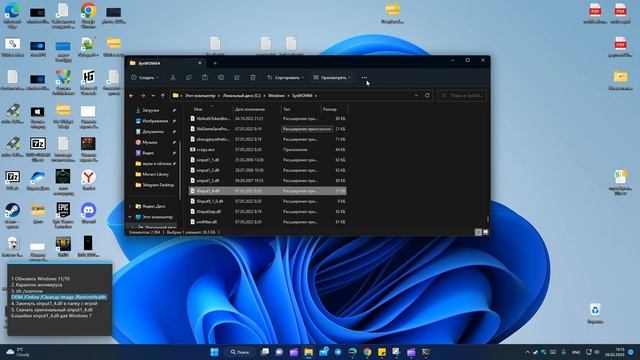Switch to large thumbnails view icon in status bar

(485, 232)
